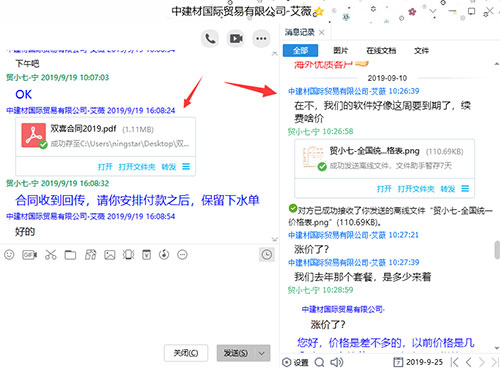This screenshot has height=369, width=500.
Task: Click the message record scroll up arrow
Action: tap(497, 64)
